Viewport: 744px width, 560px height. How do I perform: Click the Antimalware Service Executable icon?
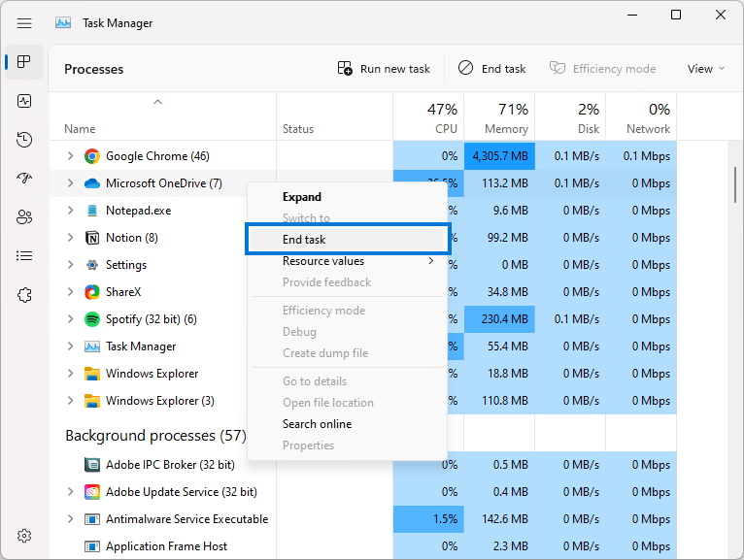coord(92,519)
